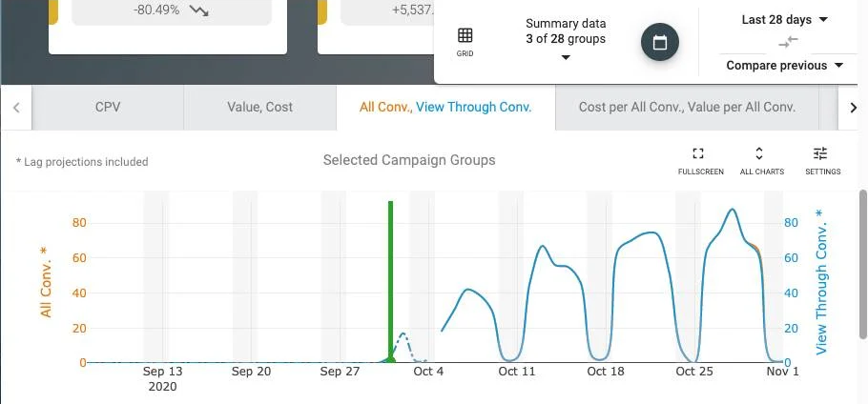
Task: Click the round calendar date button
Action: 660,43
